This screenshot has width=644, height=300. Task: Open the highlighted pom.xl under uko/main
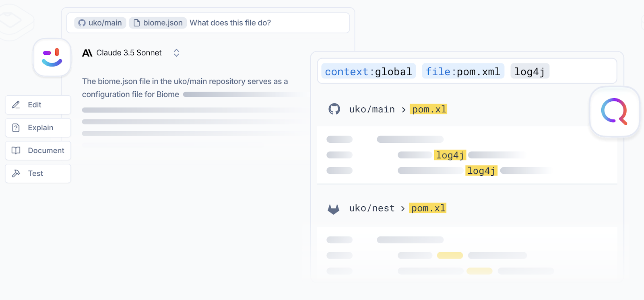tap(429, 109)
